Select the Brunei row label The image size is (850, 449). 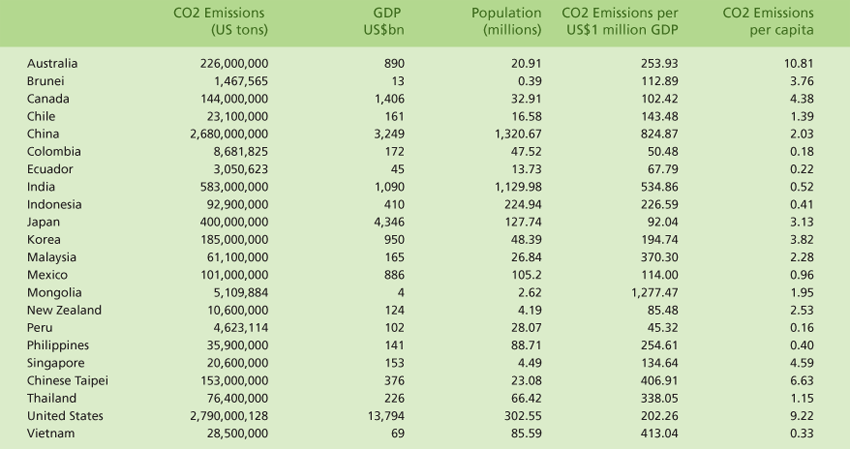coord(46,81)
